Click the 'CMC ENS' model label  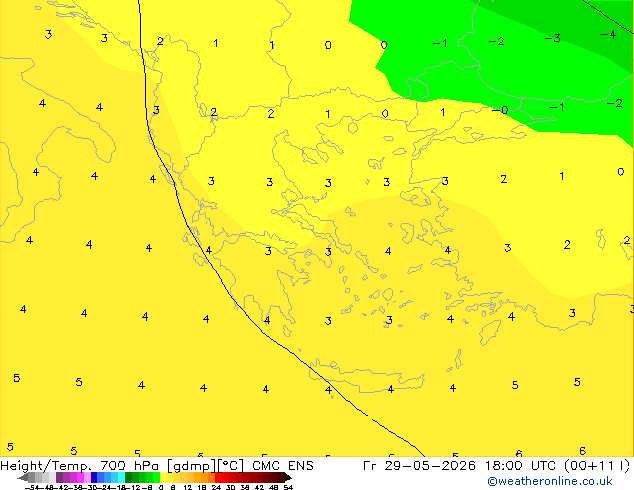283,466
